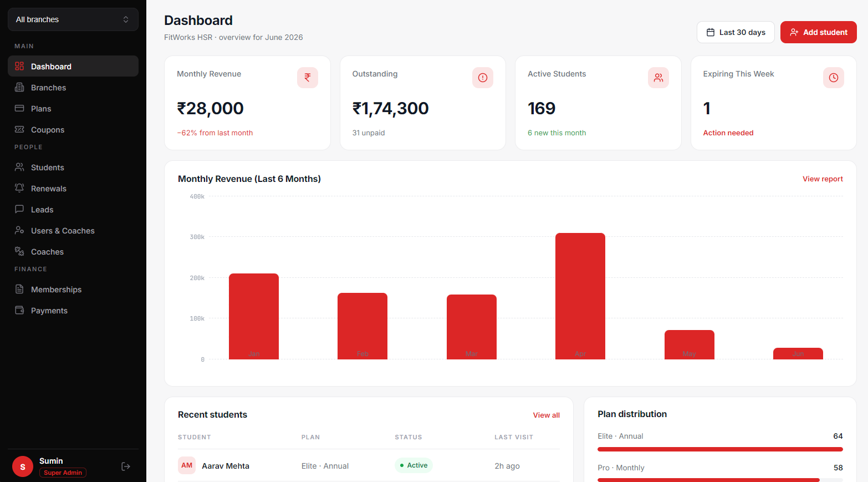The height and width of the screenshot is (482, 868).
Task: Click the Students people icon
Action: tap(19, 167)
